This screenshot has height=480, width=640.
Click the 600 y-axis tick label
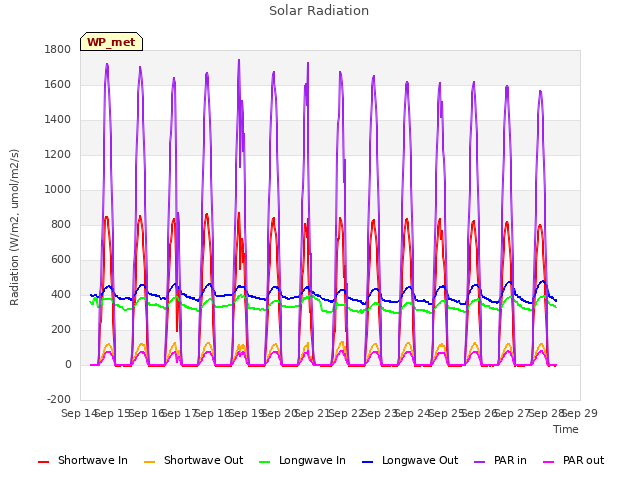click(61, 260)
